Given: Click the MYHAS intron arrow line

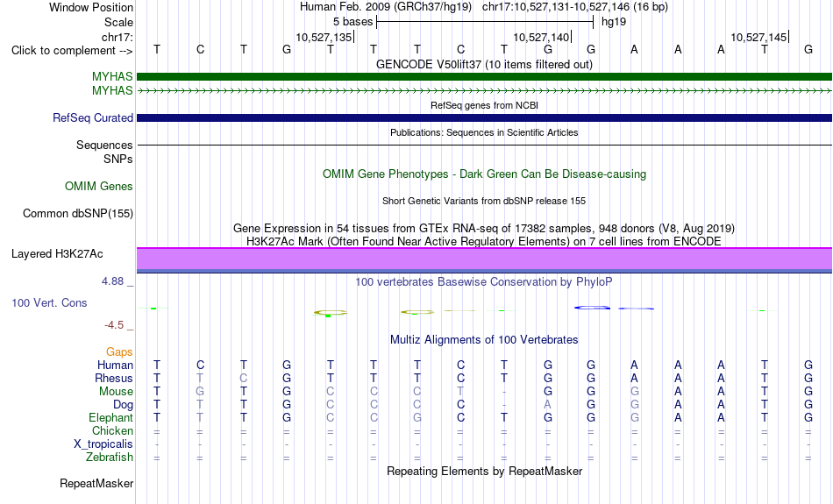Looking at the screenshot, I should (x=484, y=91).
